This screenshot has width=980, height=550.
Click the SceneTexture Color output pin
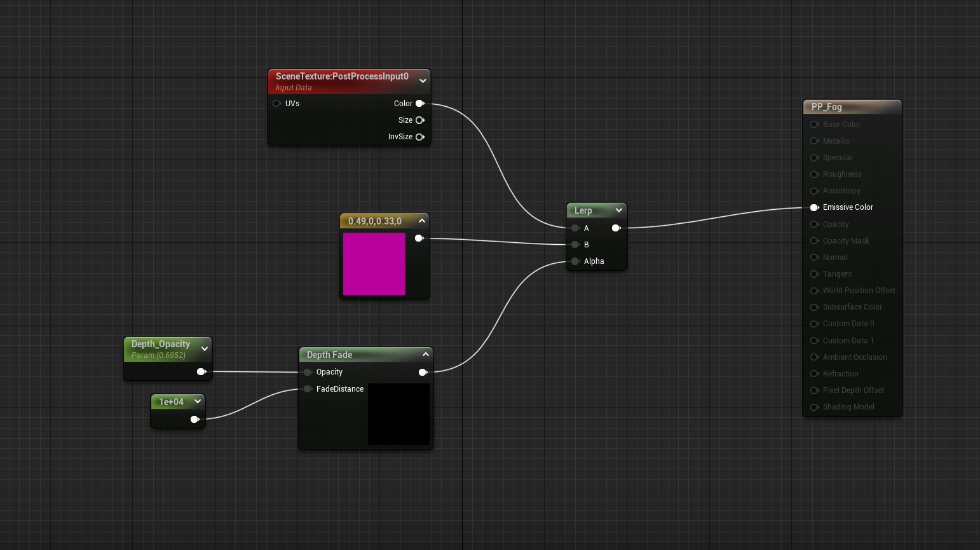click(x=420, y=104)
